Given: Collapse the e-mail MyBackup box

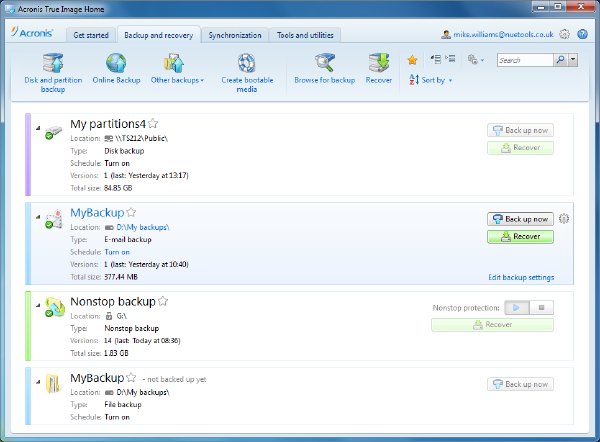Looking at the screenshot, I should 38,217.
